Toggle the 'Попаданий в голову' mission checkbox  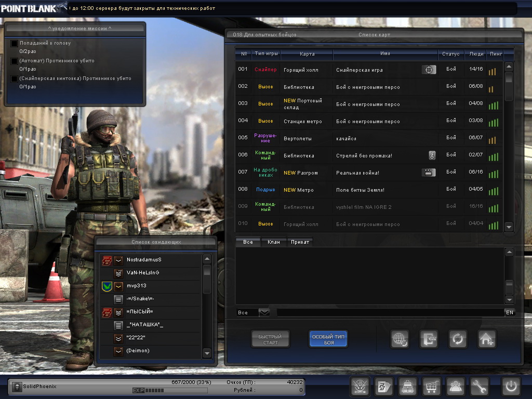[15, 44]
